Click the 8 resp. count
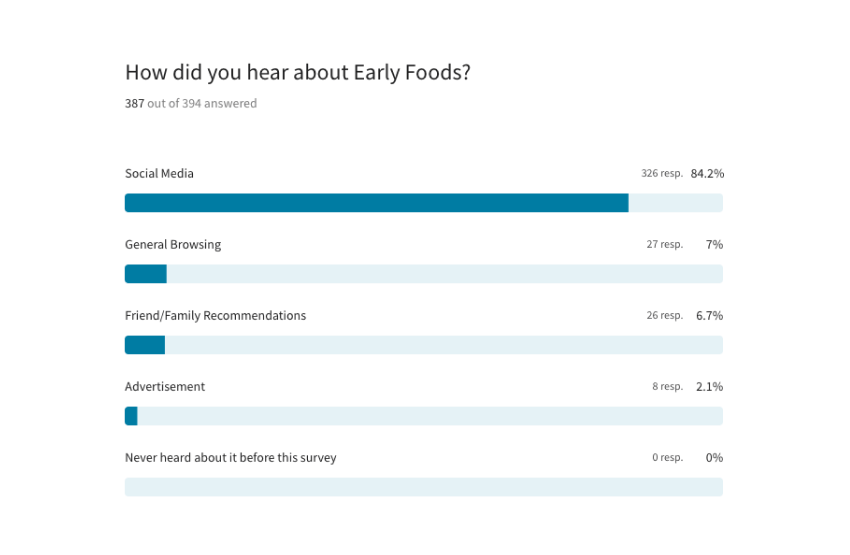Screen dimensions: 850x555 (x=667, y=386)
